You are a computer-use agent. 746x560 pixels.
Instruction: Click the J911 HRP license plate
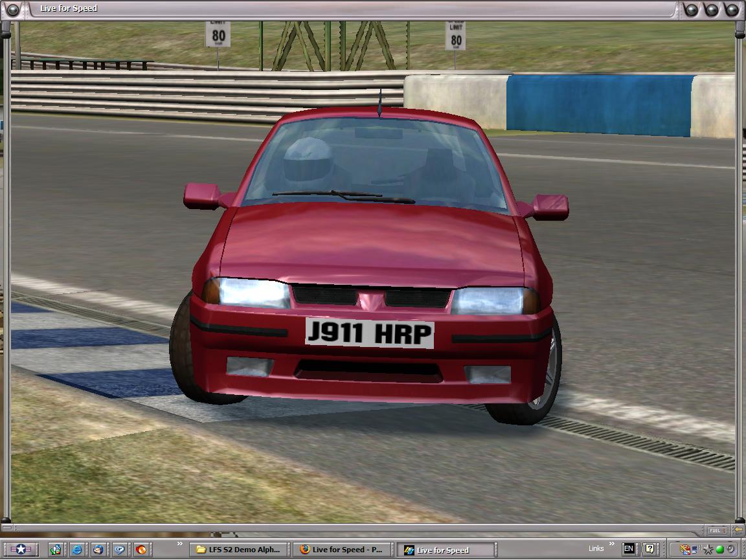(370, 333)
